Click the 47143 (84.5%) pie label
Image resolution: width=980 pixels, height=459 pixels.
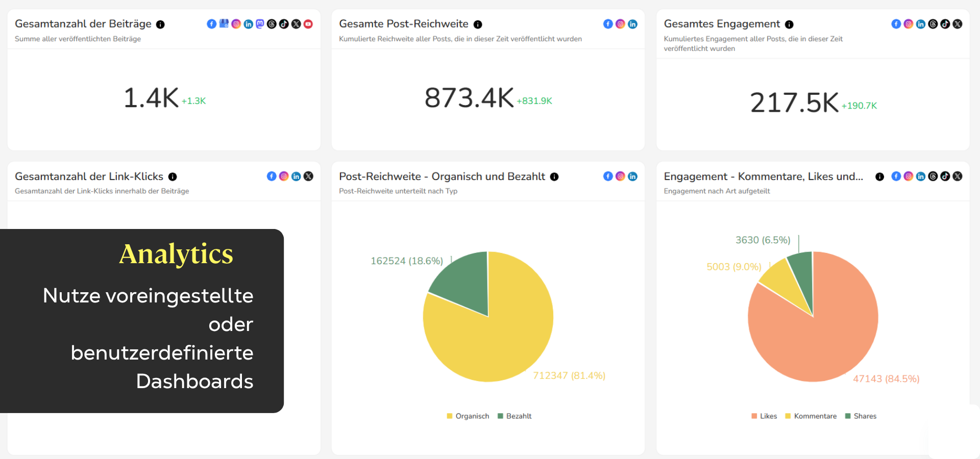886,378
